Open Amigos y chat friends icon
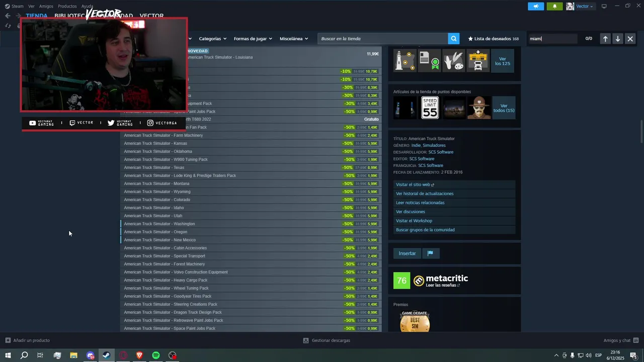This screenshot has height=362, width=644. tap(636, 340)
